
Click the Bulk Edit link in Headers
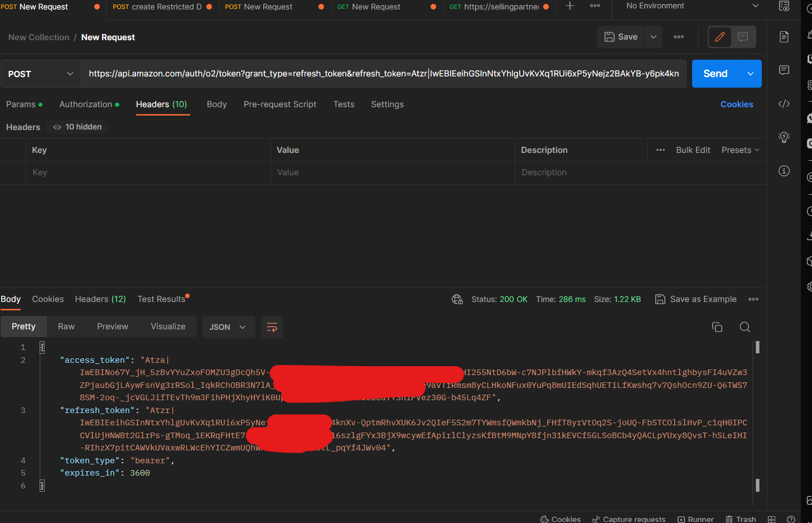coord(693,150)
